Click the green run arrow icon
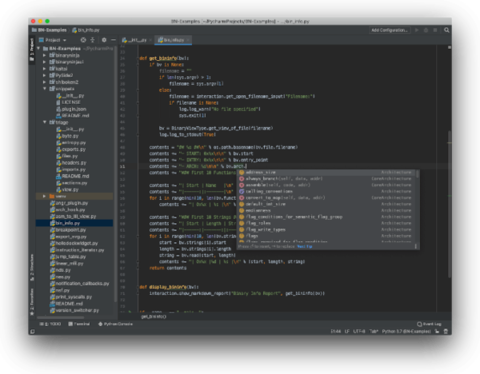The height and width of the screenshot is (374, 480). coord(417,30)
